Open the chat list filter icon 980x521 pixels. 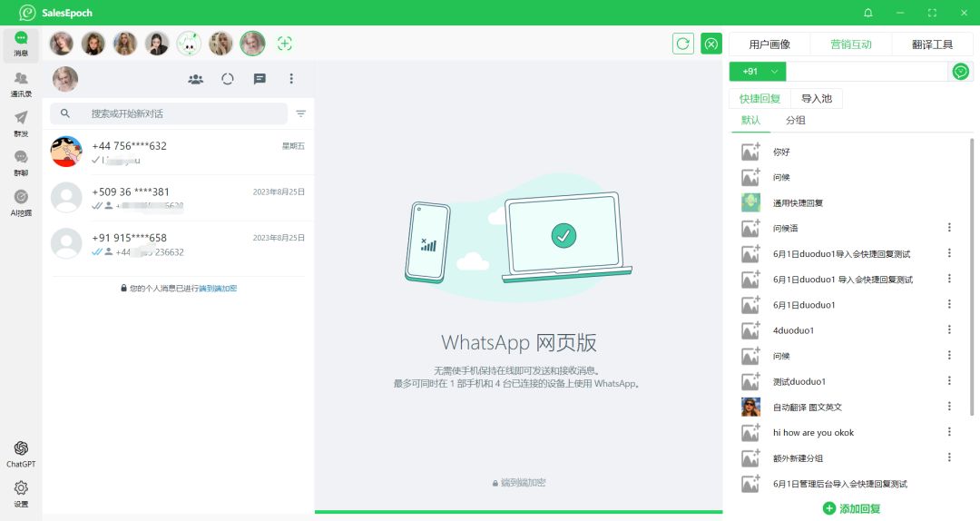tap(300, 113)
